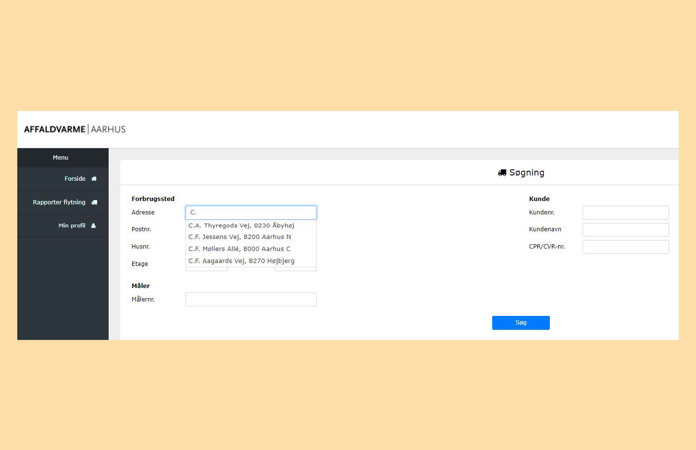The width and height of the screenshot is (696, 450).
Task: Click the Etage label
Action: 140,264
